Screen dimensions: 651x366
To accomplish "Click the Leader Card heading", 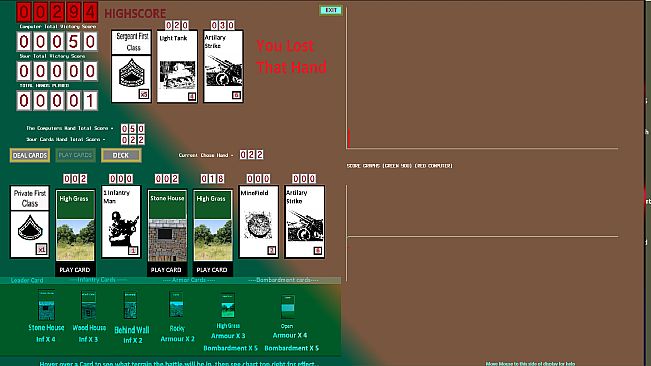I will tap(27, 280).
